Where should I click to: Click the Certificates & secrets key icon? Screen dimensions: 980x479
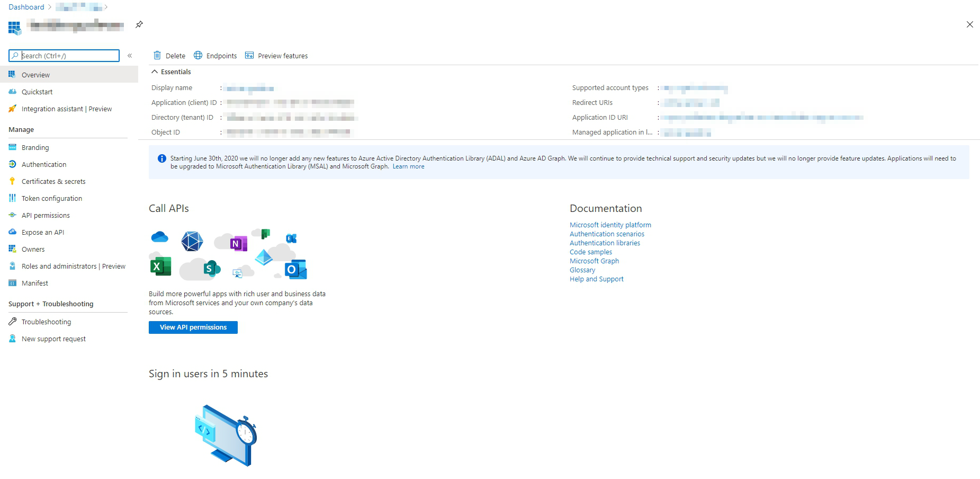(12, 181)
